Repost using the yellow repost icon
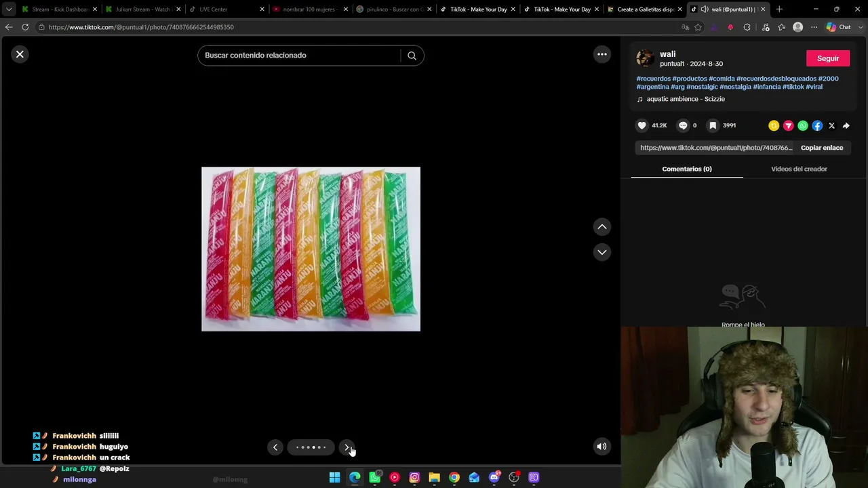Viewport: 868px width, 488px height. pos(774,125)
